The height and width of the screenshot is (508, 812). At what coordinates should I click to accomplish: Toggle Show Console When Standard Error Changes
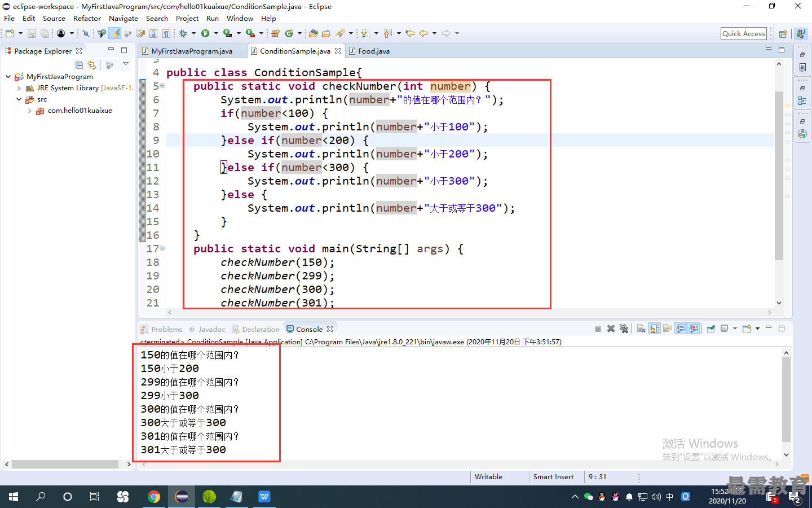[694, 329]
